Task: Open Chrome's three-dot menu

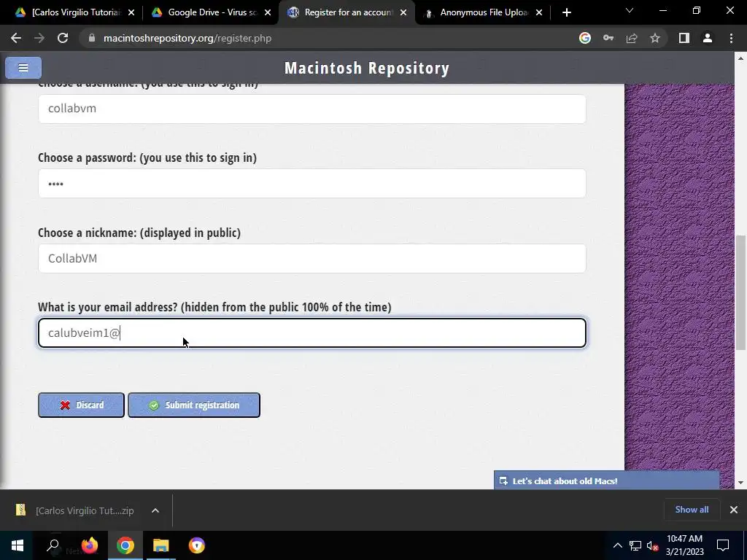Action: click(731, 38)
